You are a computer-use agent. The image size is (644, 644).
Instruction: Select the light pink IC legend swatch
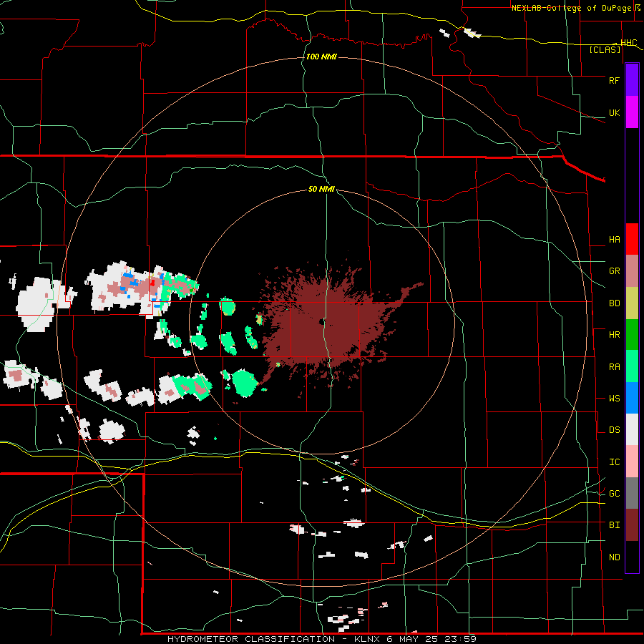(632, 462)
